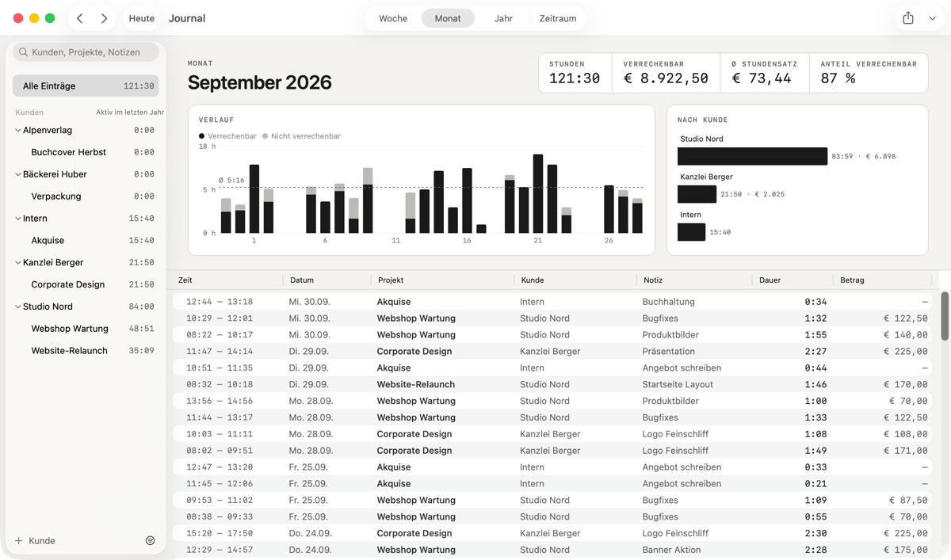This screenshot has width=951, height=560.
Task: Click the Kanzlei Berger bar in Nach Kunde
Action: (697, 194)
